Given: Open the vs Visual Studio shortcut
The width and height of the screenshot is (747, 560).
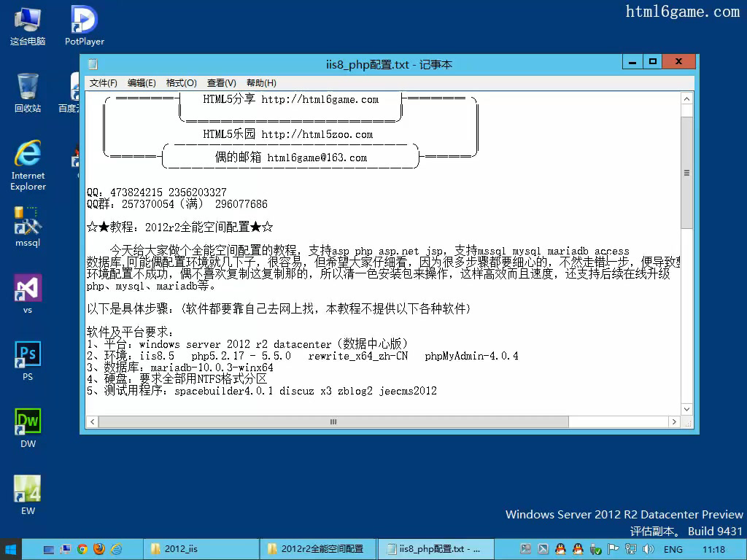Looking at the screenshot, I should (28, 294).
